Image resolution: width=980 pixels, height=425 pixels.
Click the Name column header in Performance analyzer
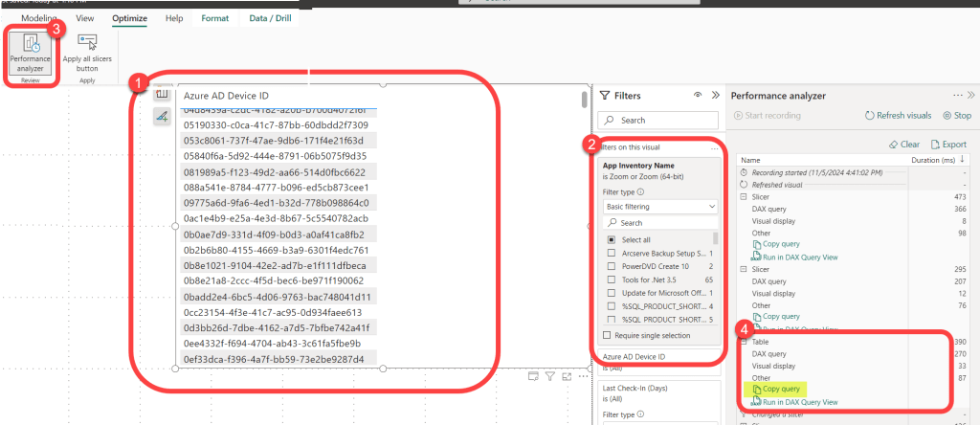pyautogui.click(x=750, y=160)
